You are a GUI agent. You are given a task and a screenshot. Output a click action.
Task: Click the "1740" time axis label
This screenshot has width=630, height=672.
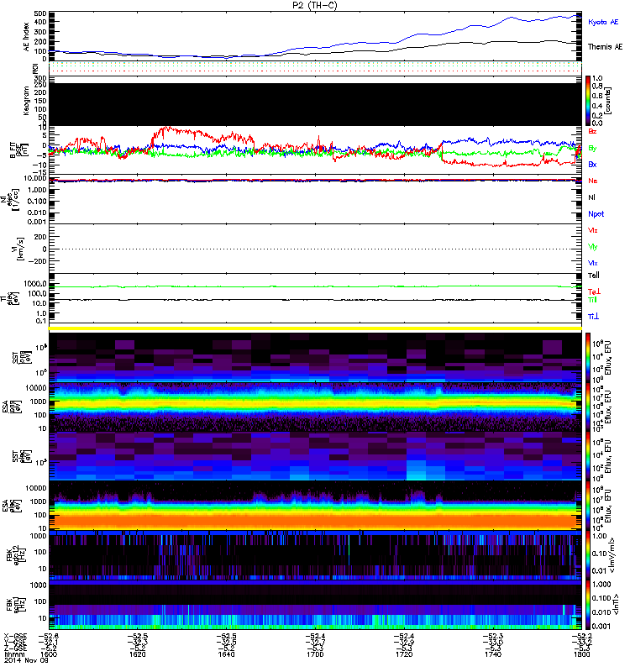coord(493,654)
